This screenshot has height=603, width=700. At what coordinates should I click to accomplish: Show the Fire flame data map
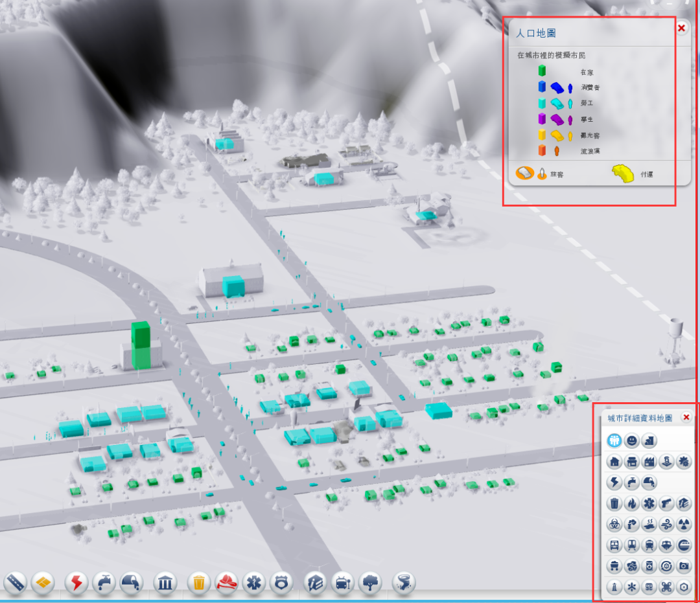tap(632, 503)
